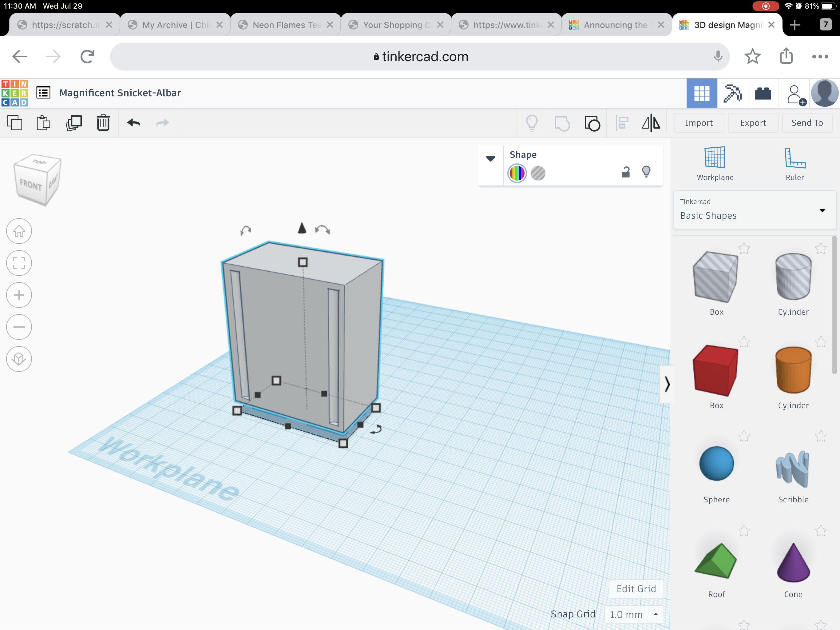Select the Workplane tool
This screenshot has height=630, width=840.
715,164
